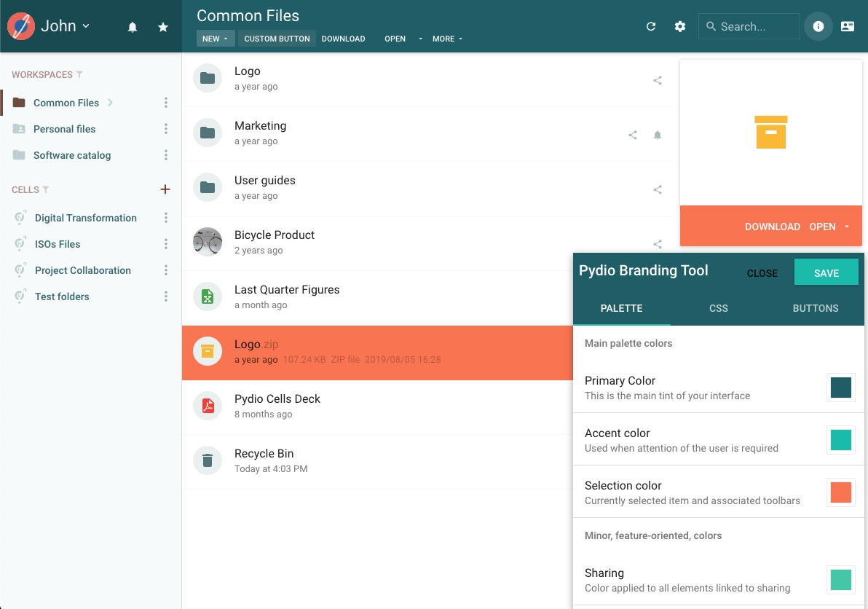Open options menu for Software catalog
The width and height of the screenshot is (868, 609).
(166, 155)
